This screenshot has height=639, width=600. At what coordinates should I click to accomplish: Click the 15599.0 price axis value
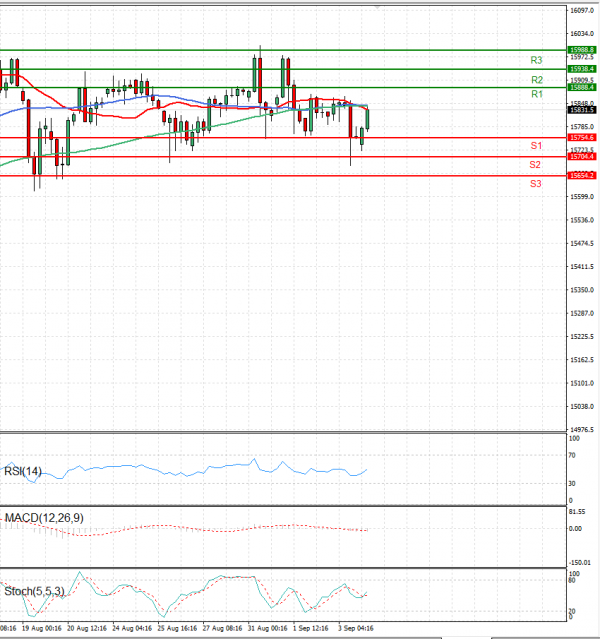(582, 197)
